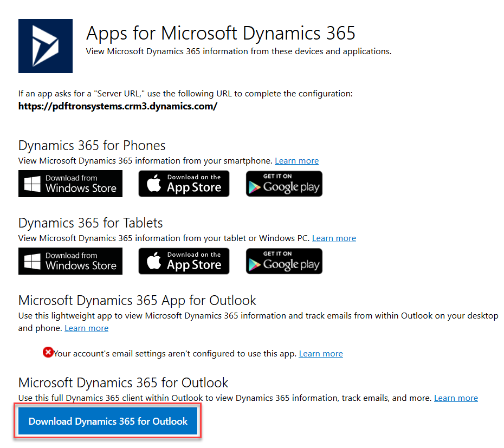Screen dimensions: 504x448
Task: Click Learn more link for Tablets section
Action: pyautogui.click(x=334, y=238)
